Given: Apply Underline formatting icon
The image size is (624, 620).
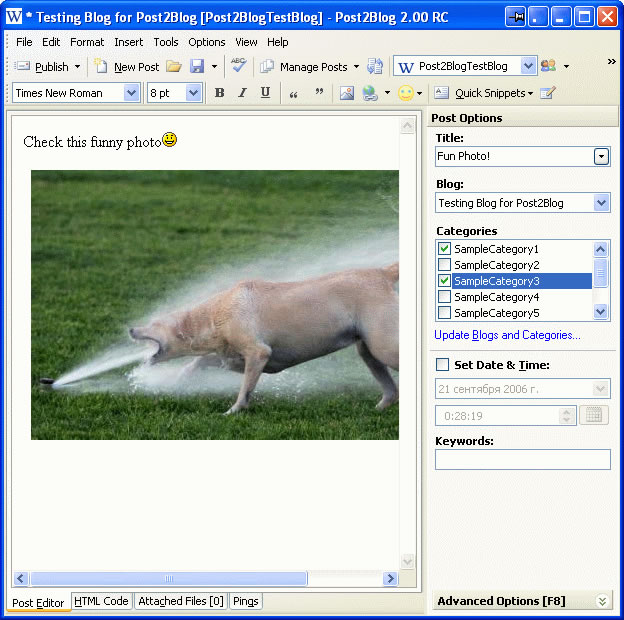Looking at the screenshot, I should pyautogui.click(x=265, y=93).
